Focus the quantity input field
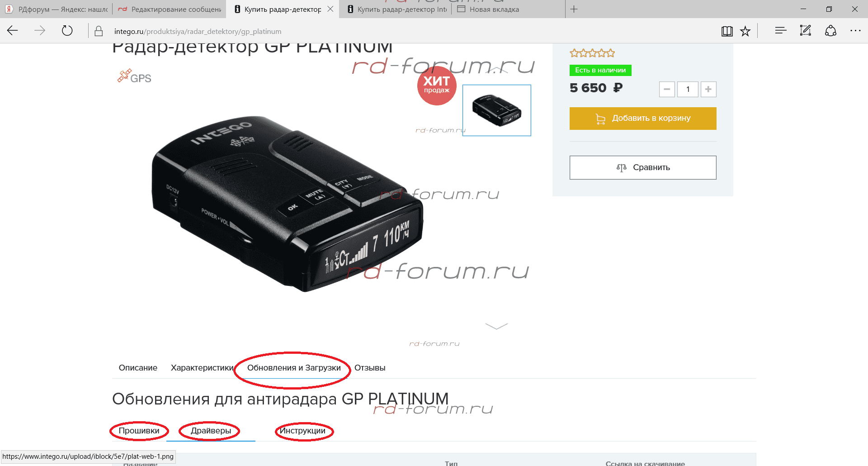Screen dimensions: 868x466 pyautogui.click(x=688, y=89)
